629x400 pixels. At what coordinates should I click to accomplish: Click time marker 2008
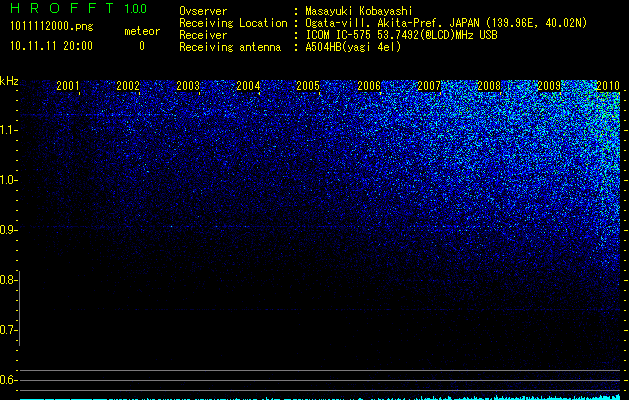[x=489, y=86]
